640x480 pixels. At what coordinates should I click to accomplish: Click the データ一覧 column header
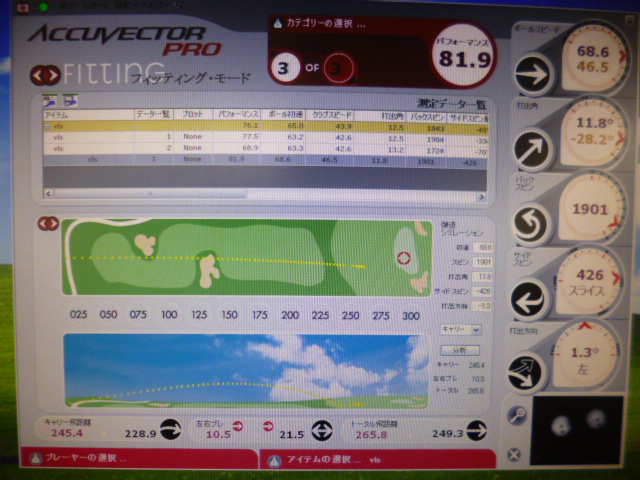click(154, 115)
